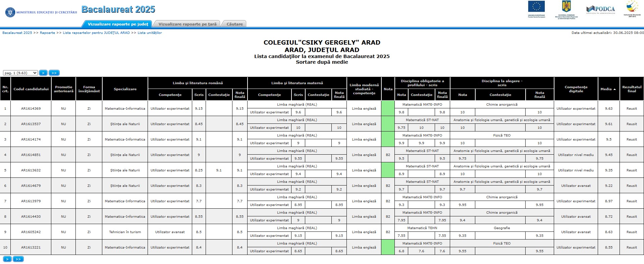Click the Competențe digitale column header

pos(576,89)
